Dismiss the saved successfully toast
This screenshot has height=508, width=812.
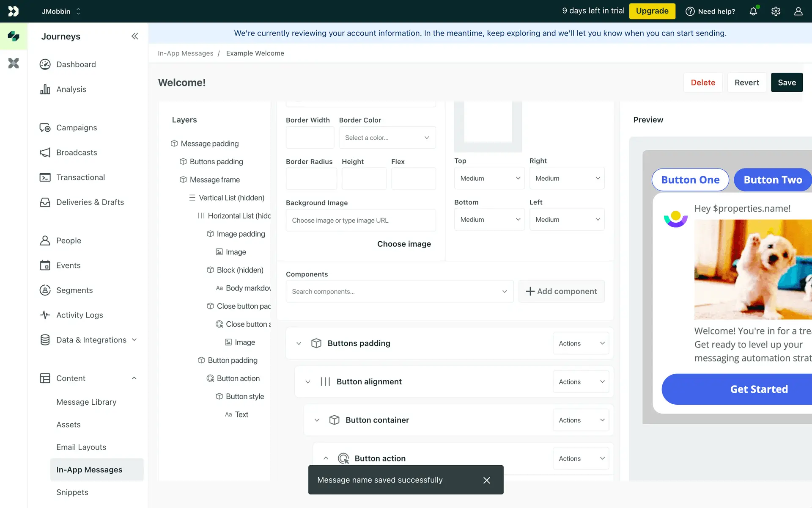pyautogui.click(x=486, y=480)
